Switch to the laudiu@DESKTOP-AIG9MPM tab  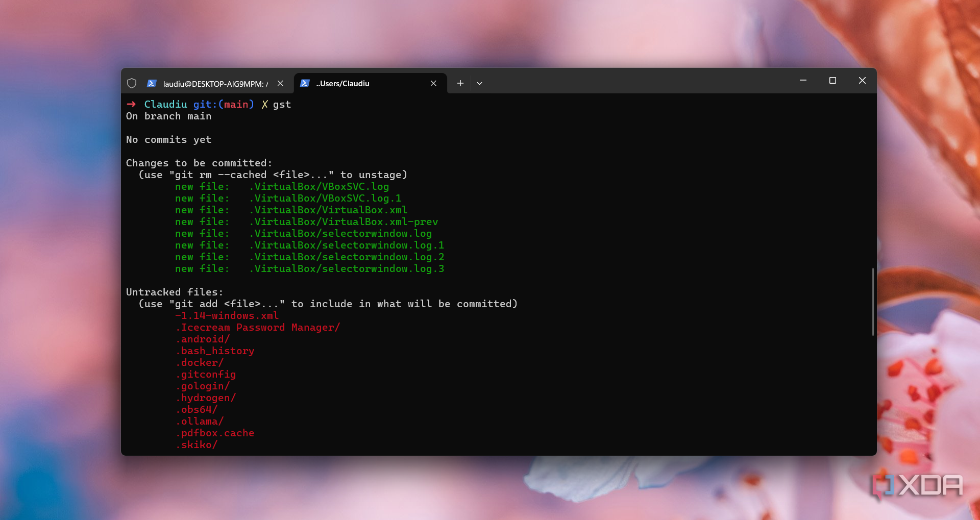point(215,84)
